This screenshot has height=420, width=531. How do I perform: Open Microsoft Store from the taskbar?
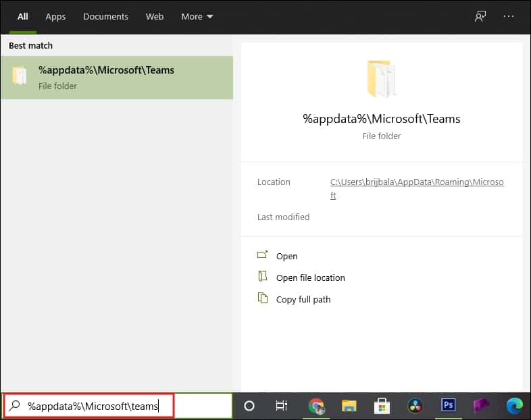(x=382, y=406)
